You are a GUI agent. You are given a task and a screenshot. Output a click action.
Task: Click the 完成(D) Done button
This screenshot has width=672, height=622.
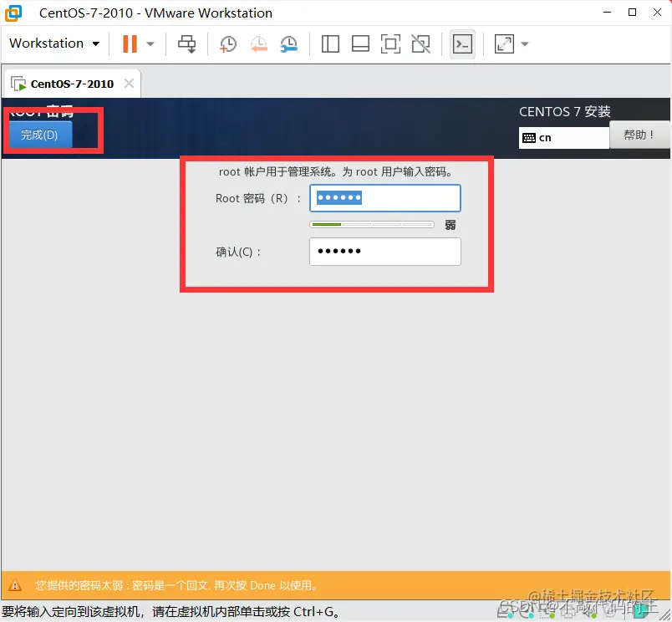[x=40, y=135]
